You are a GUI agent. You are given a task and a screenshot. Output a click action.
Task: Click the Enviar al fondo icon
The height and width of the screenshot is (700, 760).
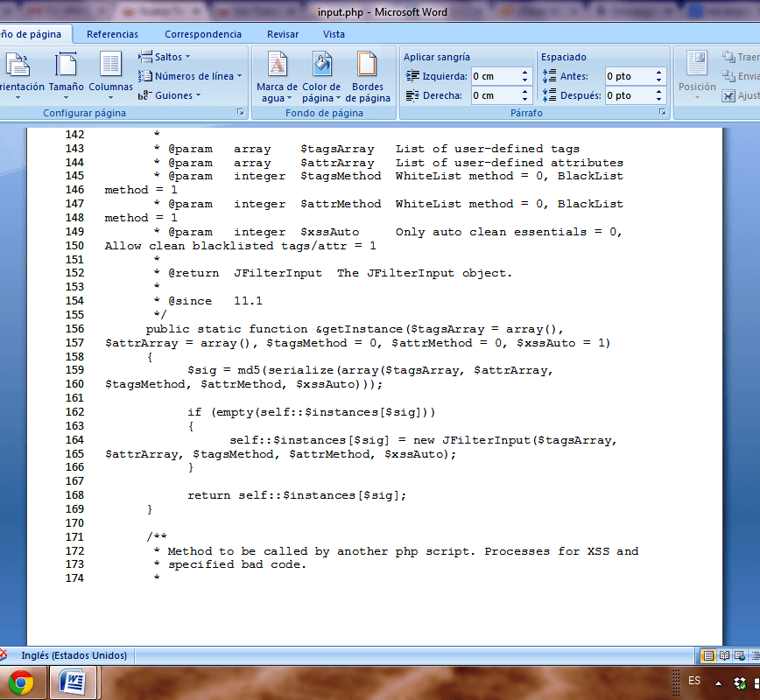728,76
